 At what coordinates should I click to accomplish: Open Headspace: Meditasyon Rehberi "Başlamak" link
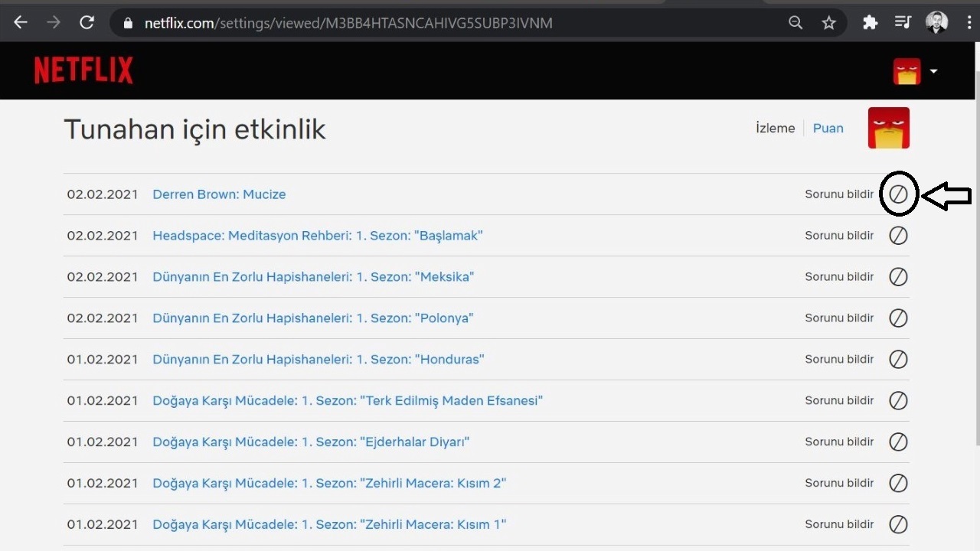point(318,236)
